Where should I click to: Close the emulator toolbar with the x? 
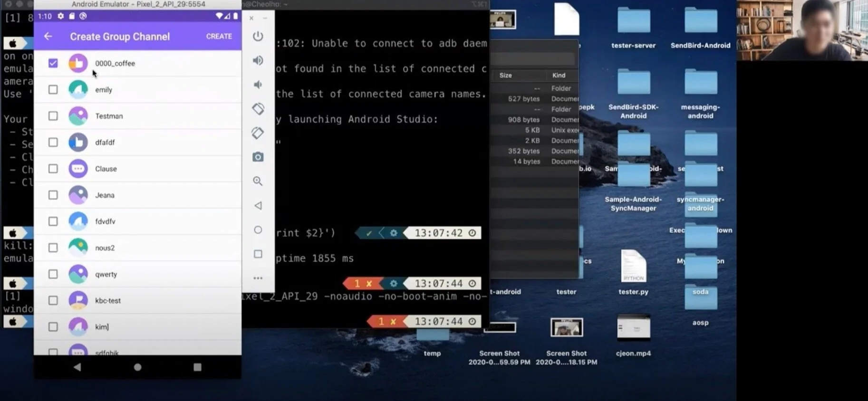(251, 18)
